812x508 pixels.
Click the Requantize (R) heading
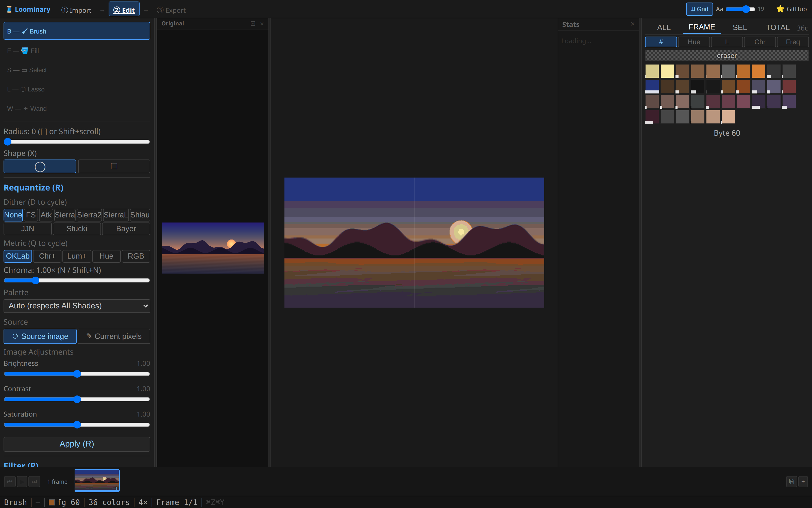click(33, 187)
